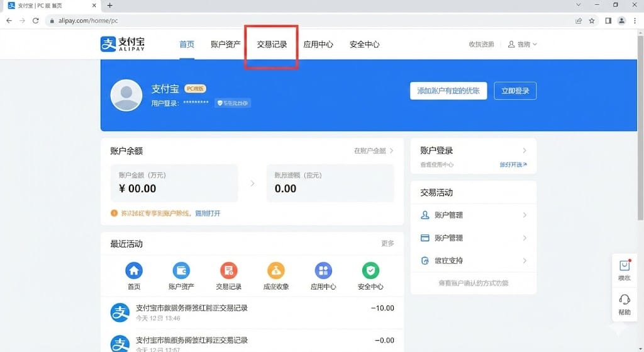This screenshot has height=352, width=644.
Task: Click the Alipay logo in the header
Action: [x=123, y=44]
